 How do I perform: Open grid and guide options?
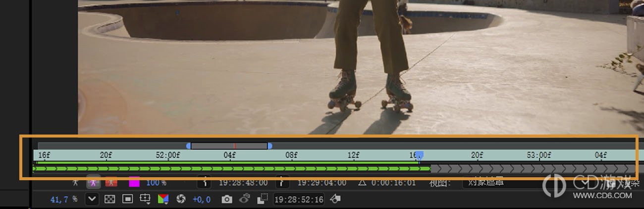coord(145,199)
